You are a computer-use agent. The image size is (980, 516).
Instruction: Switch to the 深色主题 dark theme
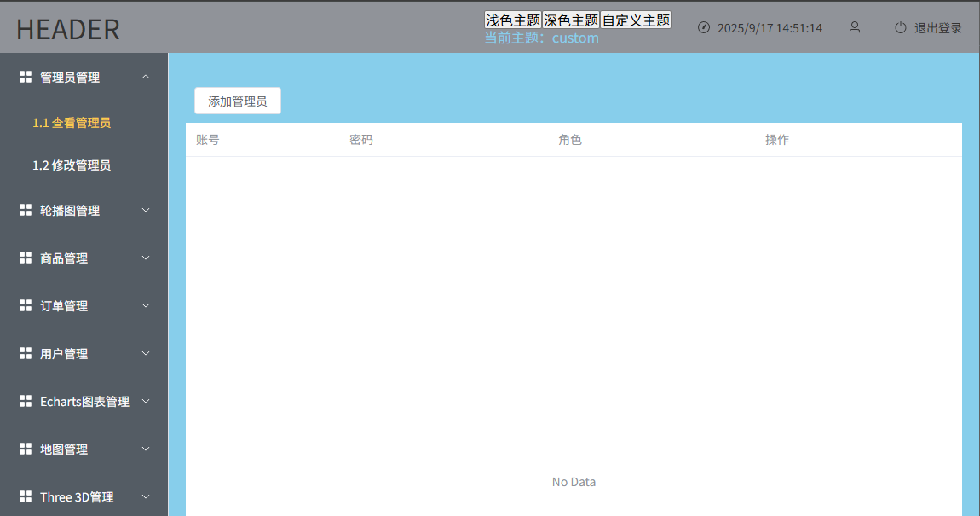(x=571, y=20)
